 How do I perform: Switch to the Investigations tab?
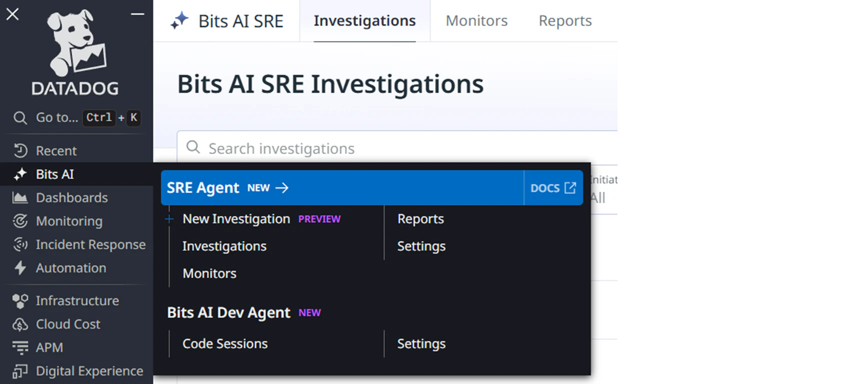(x=364, y=21)
